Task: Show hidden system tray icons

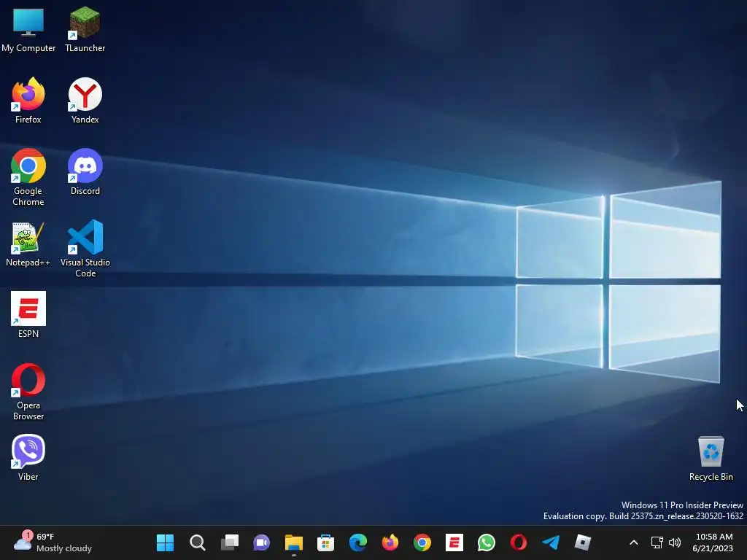Action: [634, 542]
